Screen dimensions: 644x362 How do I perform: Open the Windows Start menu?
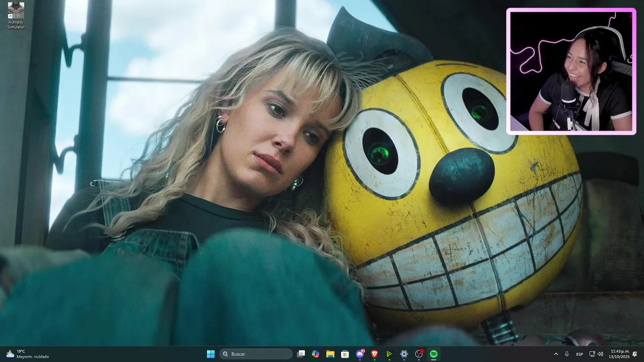[x=211, y=354]
